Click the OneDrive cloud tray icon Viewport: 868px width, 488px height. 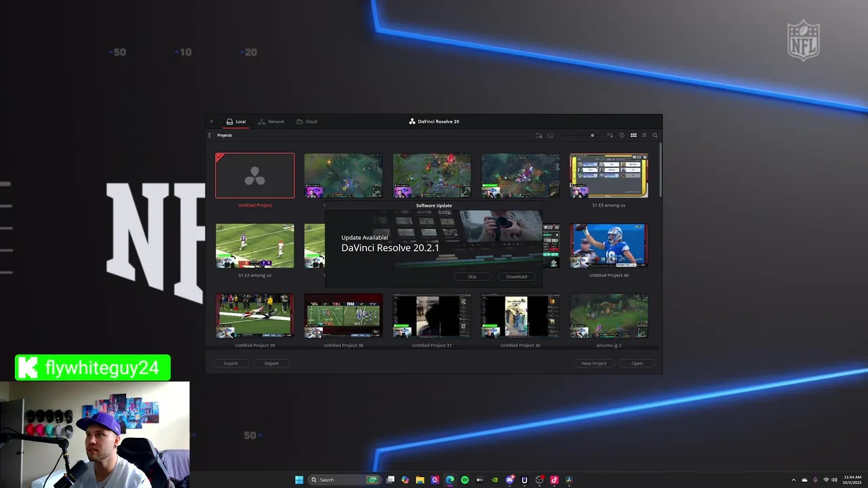pyautogui.click(x=804, y=480)
